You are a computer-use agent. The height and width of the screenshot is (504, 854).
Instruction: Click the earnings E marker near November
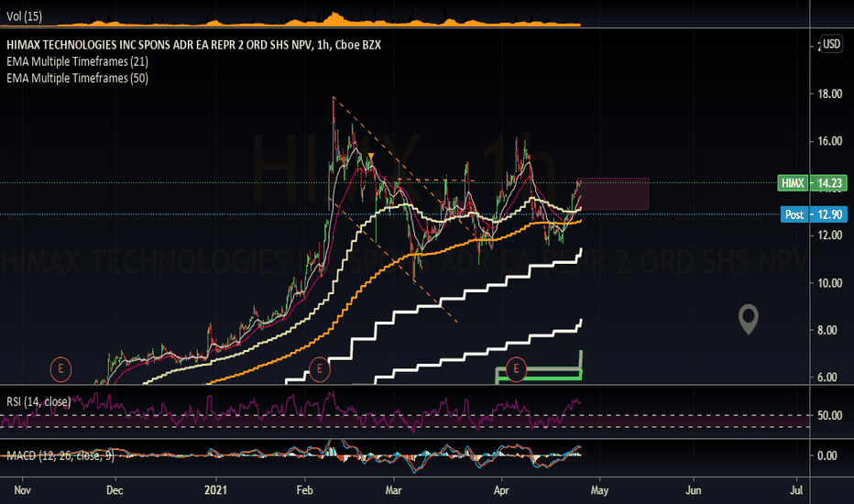(60, 369)
